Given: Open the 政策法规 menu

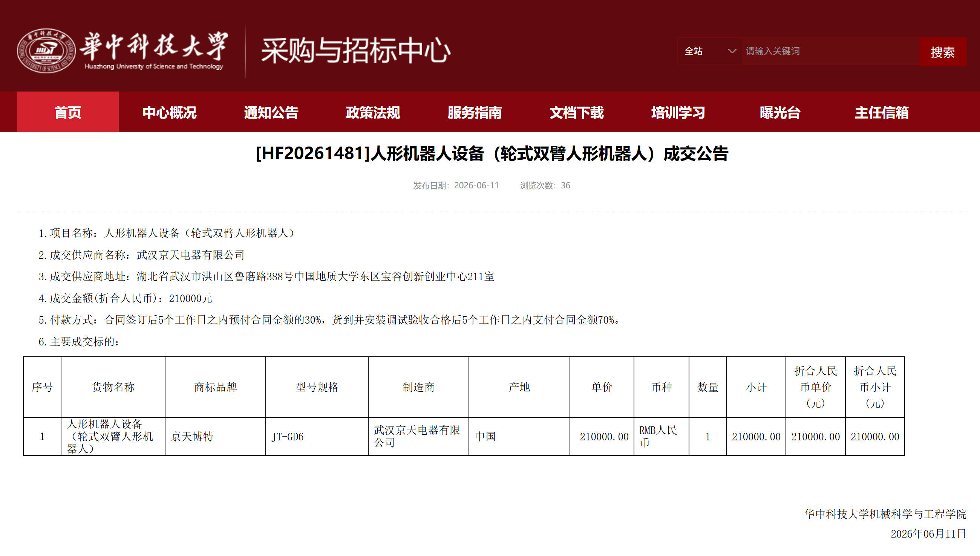Looking at the screenshot, I should [x=372, y=112].
